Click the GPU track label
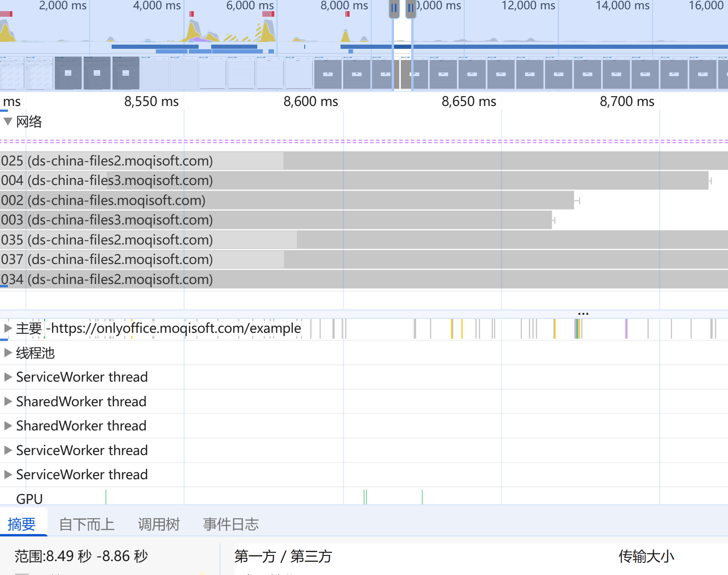Viewport: 728px width, 575px height. (29, 499)
